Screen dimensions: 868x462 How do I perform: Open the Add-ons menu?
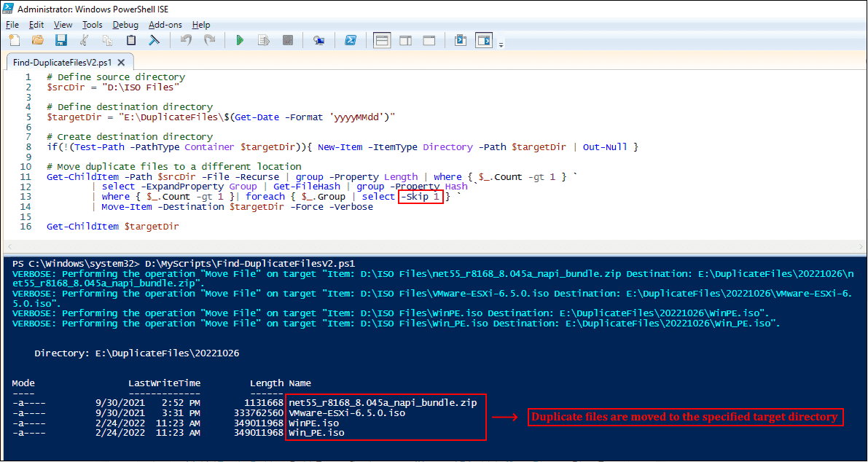[165, 24]
